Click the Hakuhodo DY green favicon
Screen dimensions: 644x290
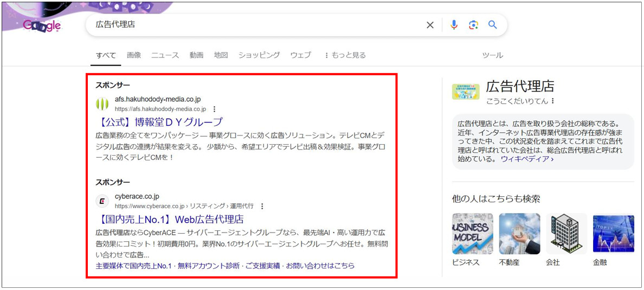(x=102, y=104)
